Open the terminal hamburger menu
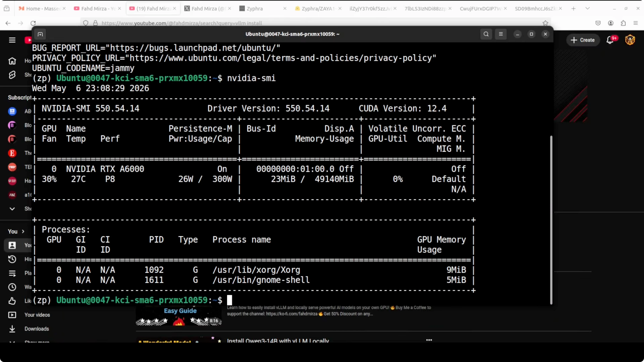This screenshot has width=644, height=362. pos(501,34)
